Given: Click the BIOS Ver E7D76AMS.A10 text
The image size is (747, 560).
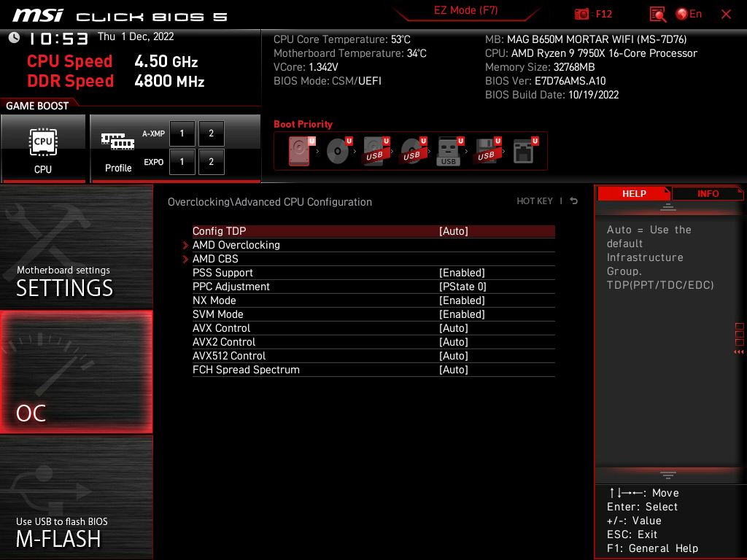Looking at the screenshot, I should click(x=546, y=81).
